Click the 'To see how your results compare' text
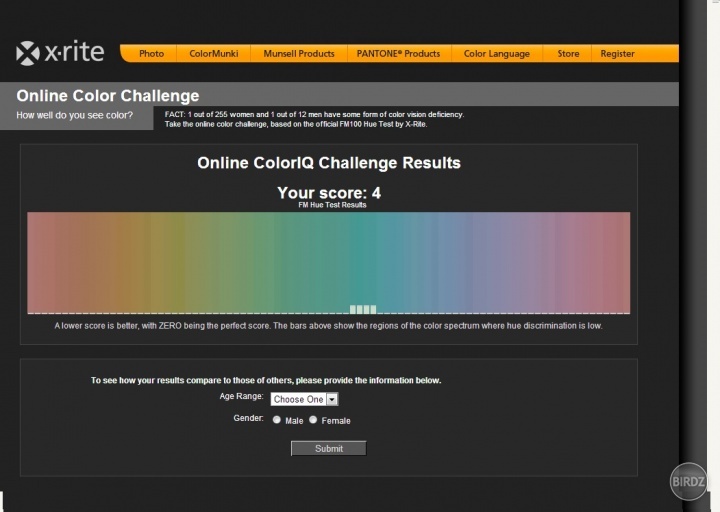This screenshot has width=720, height=512. tap(266, 380)
